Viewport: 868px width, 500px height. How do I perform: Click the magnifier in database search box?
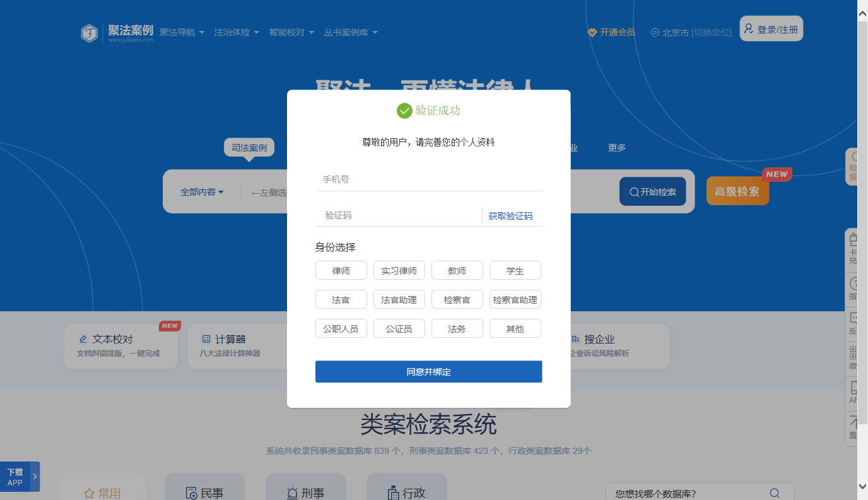(774, 493)
